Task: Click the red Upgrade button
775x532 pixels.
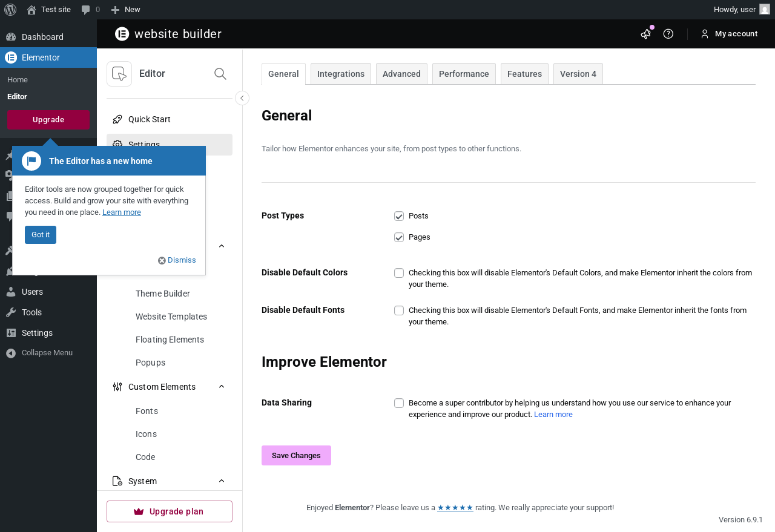Action: click(x=48, y=120)
